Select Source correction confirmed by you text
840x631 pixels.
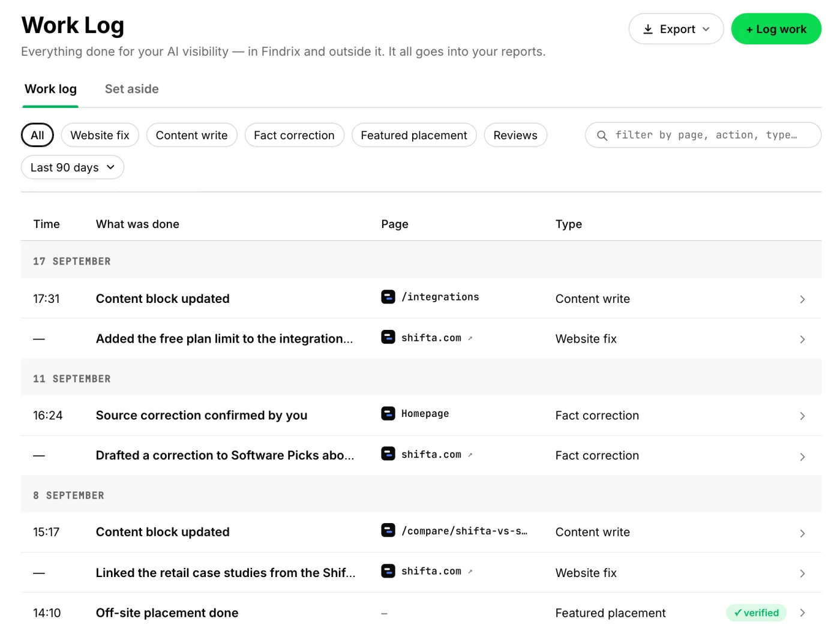click(x=202, y=415)
